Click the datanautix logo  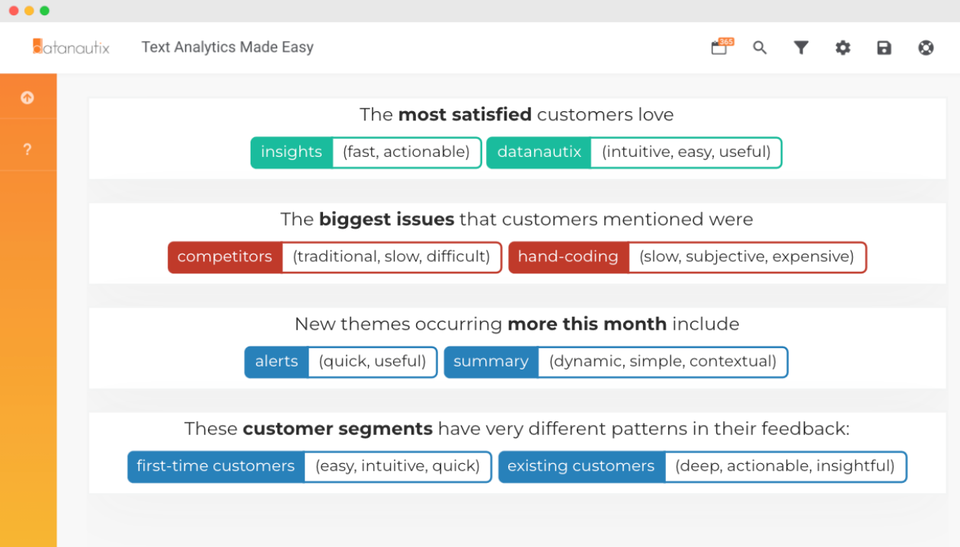pyautogui.click(x=71, y=47)
